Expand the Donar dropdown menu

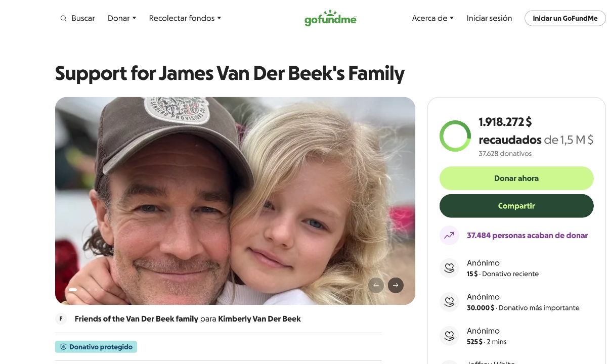pyautogui.click(x=122, y=18)
